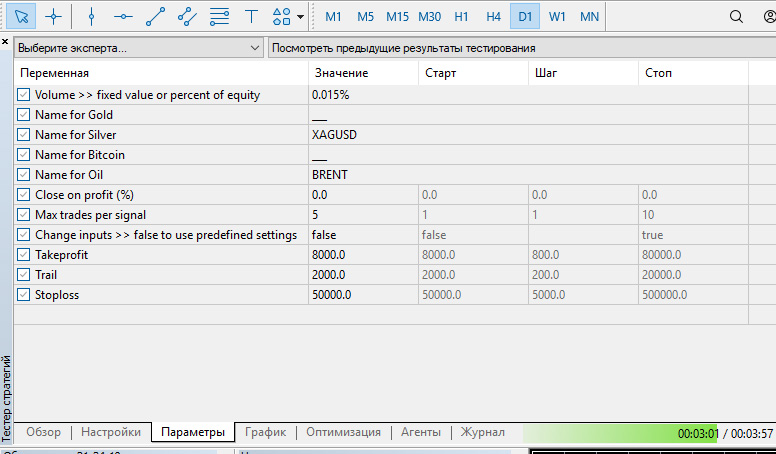
Task: Open the Обзор tab
Action: 44,432
